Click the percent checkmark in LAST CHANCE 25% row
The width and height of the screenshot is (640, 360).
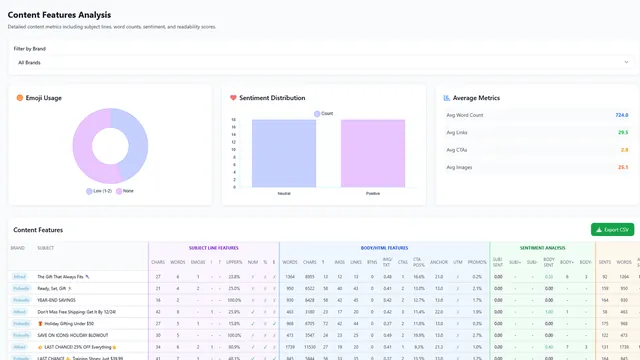pos(265,347)
